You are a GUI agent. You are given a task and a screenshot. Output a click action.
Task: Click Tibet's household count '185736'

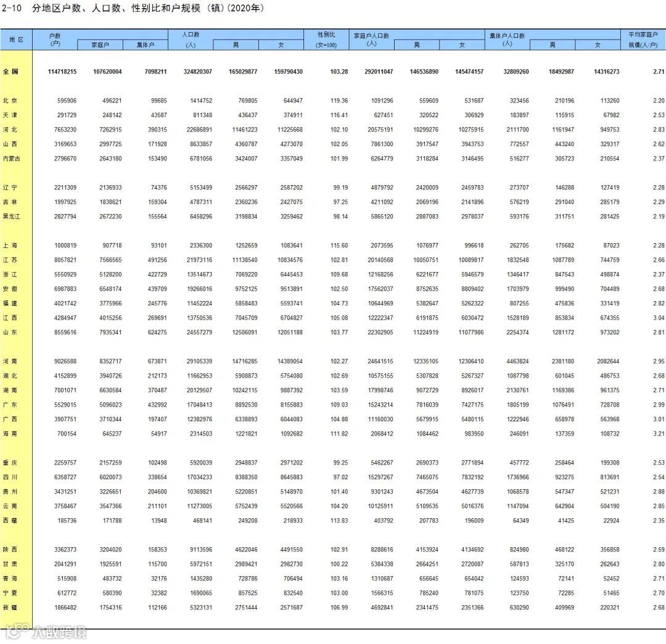coord(67,521)
